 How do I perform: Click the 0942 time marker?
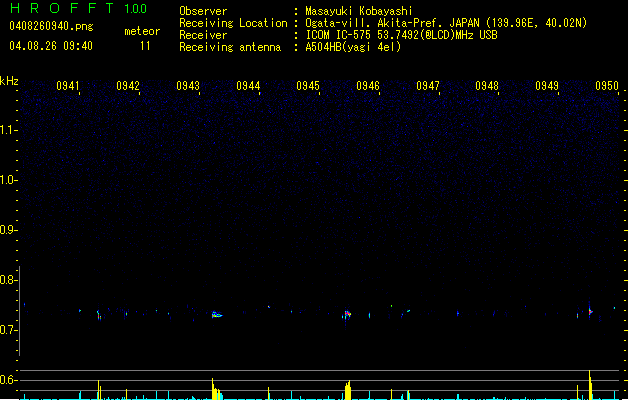pos(128,86)
